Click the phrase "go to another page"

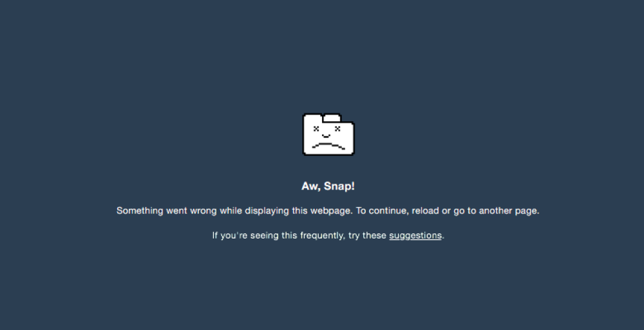[x=496, y=211]
